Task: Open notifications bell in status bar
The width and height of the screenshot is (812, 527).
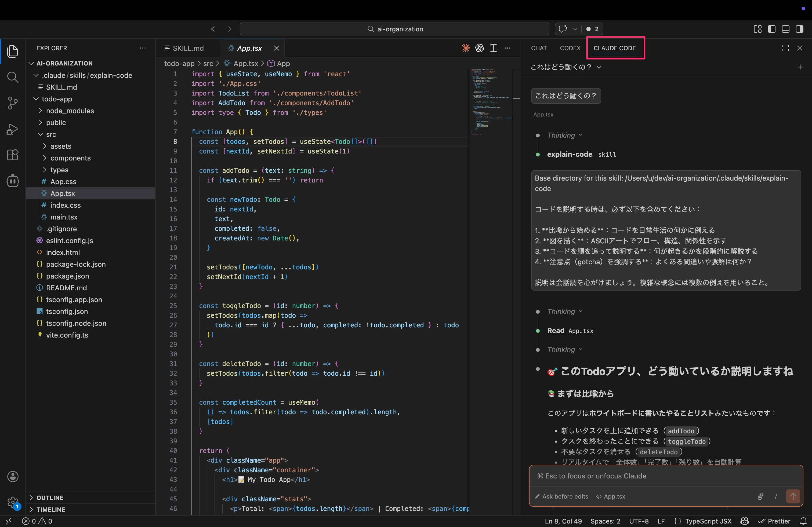Action: click(803, 521)
